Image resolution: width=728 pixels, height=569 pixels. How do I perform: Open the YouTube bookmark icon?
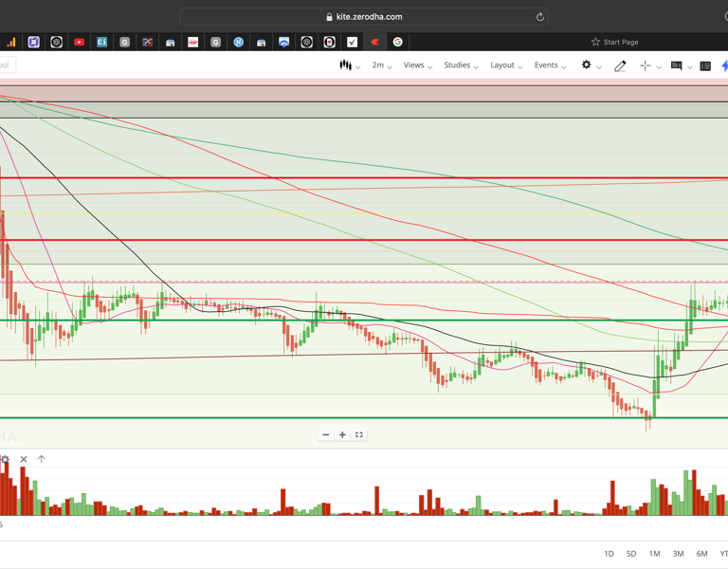(x=79, y=43)
